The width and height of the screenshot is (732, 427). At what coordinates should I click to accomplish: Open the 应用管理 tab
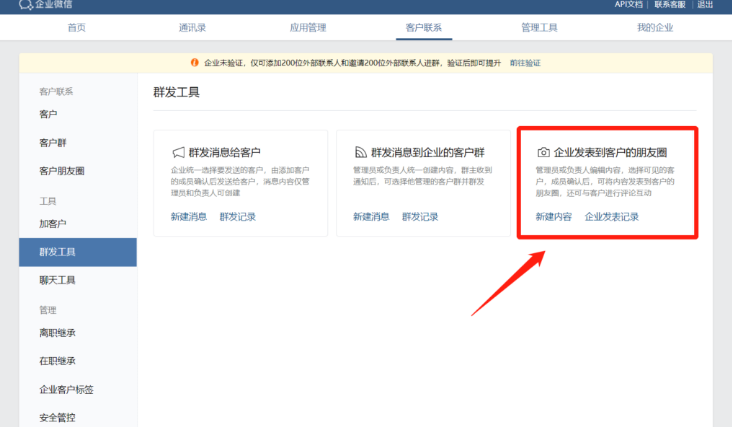[x=308, y=27]
